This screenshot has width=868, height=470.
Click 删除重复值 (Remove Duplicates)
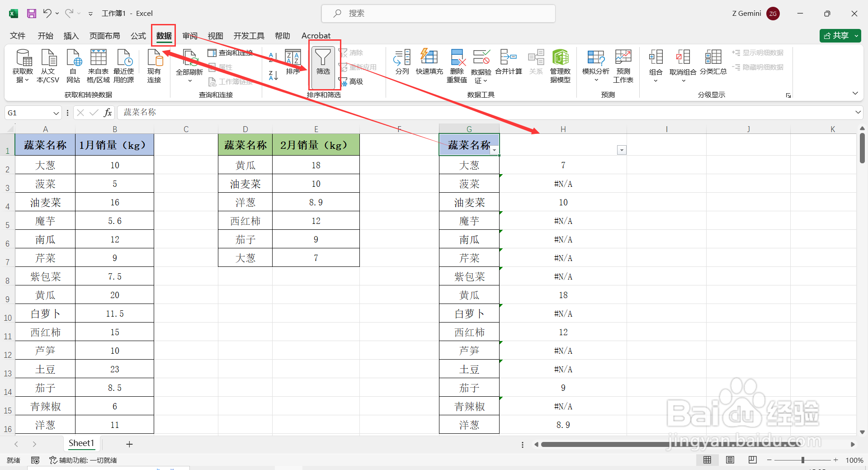457,66
